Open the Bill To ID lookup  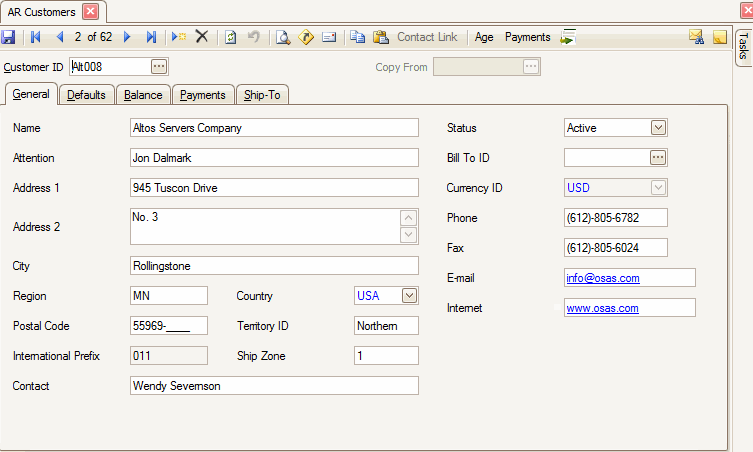[657, 158]
